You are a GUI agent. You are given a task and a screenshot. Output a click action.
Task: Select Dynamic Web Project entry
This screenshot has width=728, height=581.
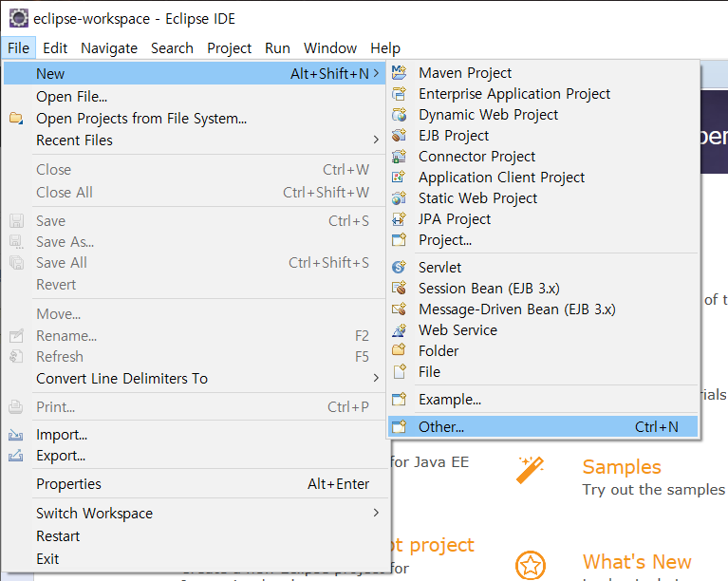coord(543,115)
